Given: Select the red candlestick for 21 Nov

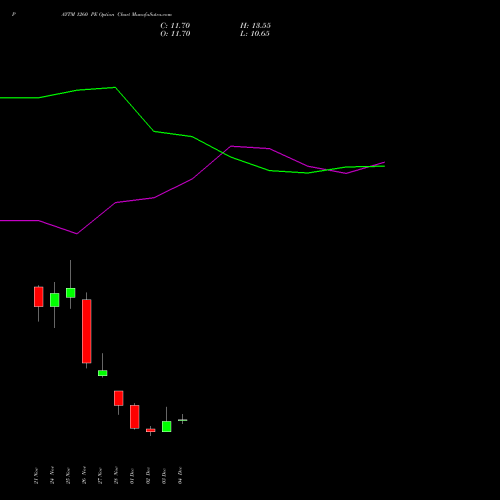Looking at the screenshot, I should (39, 297).
